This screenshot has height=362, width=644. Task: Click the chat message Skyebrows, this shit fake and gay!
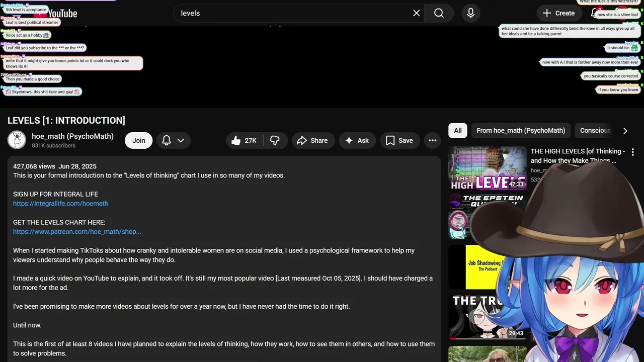42,92
